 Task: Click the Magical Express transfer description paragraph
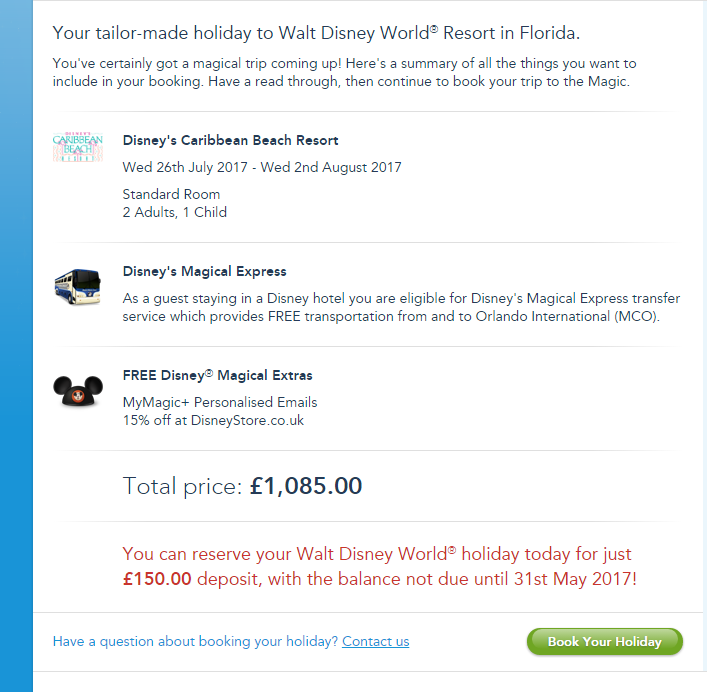391,307
